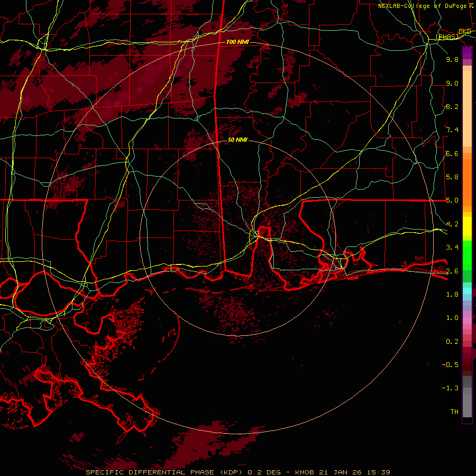Click the 9.0 value on color scale

pos(452,83)
